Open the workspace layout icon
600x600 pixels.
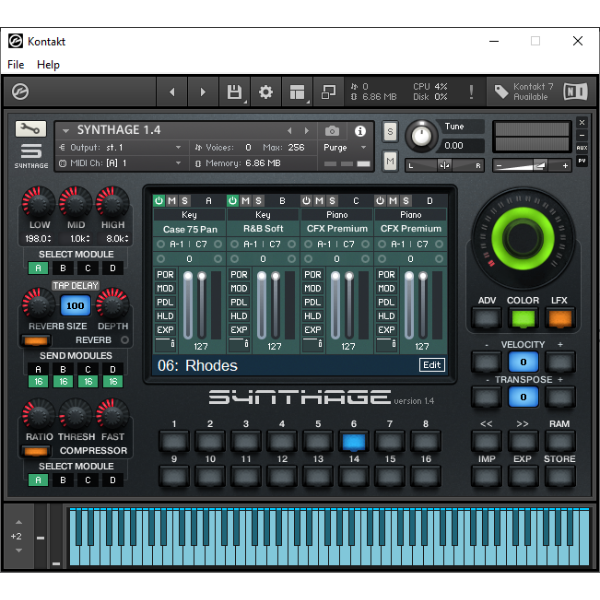click(297, 92)
